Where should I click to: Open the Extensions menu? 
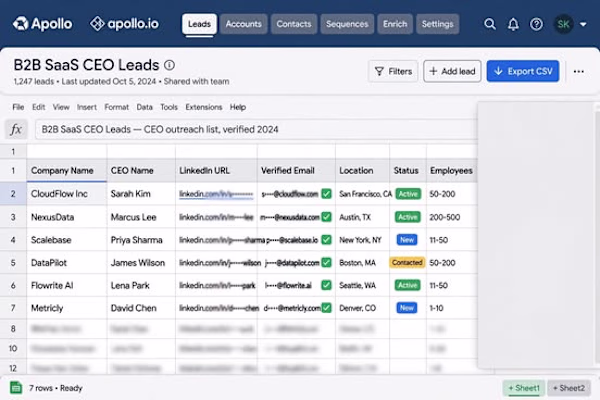204,107
